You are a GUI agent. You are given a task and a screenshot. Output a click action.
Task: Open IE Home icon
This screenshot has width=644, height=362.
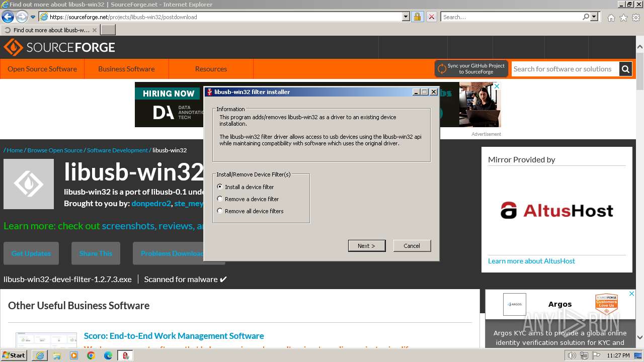tap(611, 18)
